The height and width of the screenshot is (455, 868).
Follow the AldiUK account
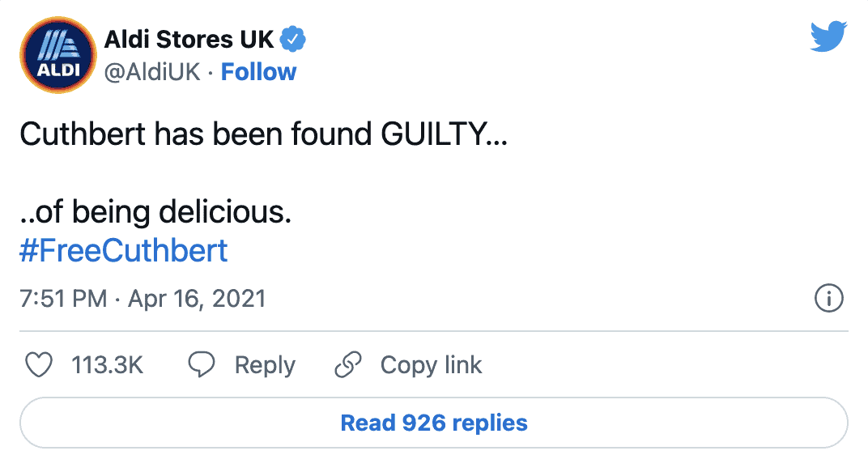pyautogui.click(x=258, y=72)
